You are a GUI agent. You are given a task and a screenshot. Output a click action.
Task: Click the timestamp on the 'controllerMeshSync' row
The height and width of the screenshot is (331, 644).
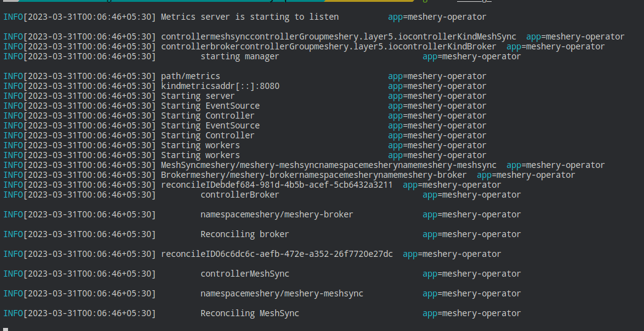[x=89, y=274]
